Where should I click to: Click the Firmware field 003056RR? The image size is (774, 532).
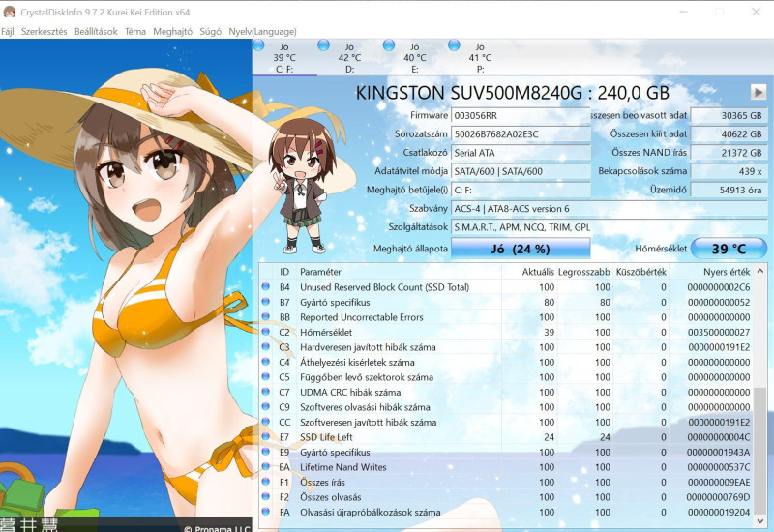point(521,115)
